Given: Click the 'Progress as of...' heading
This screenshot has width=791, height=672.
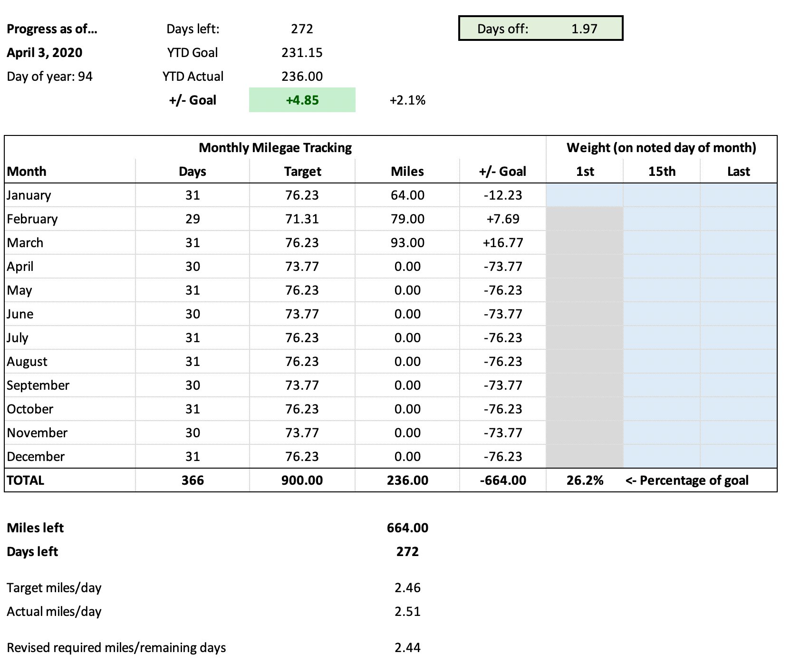Looking at the screenshot, I should tap(52, 29).
